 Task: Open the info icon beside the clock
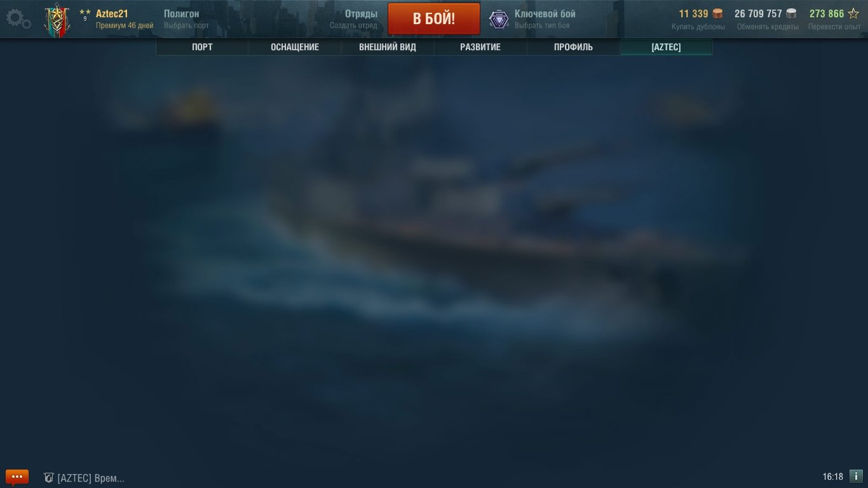pos(856,476)
